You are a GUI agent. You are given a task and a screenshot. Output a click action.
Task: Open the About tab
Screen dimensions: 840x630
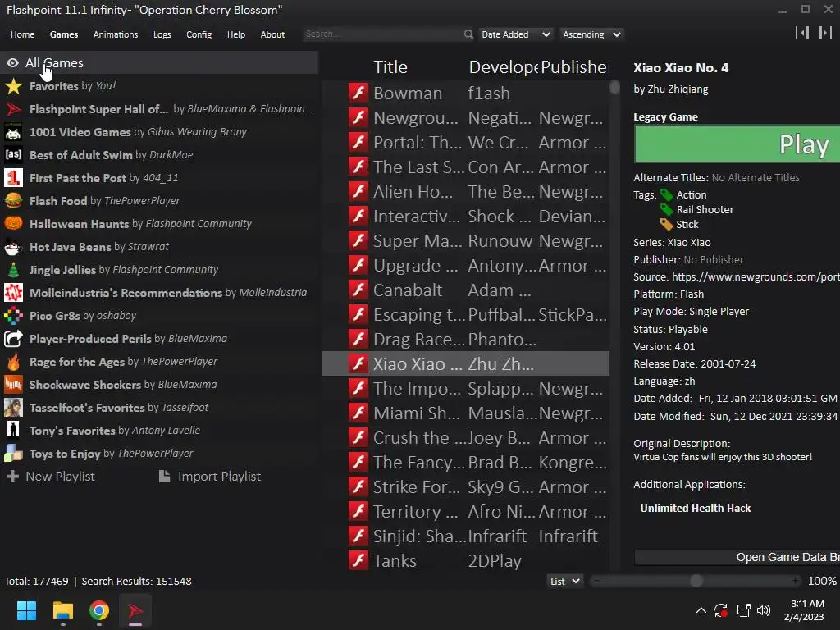pos(272,34)
